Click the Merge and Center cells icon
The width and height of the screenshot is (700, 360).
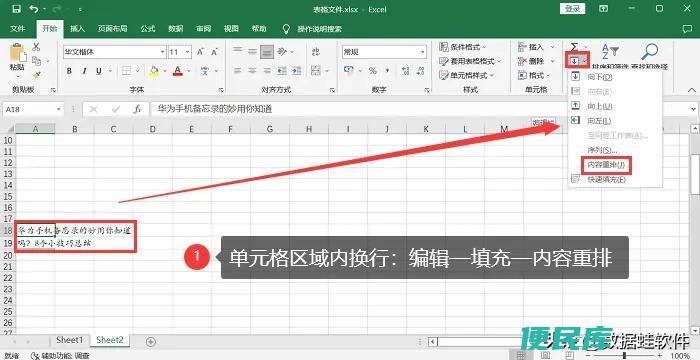(x=316, y=71)
